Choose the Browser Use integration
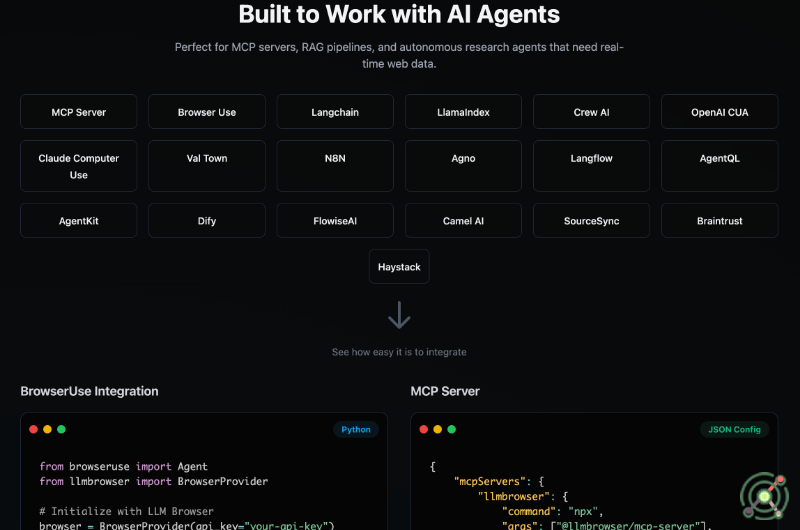This screenshot has width=800, height=530. click(207, 112)
